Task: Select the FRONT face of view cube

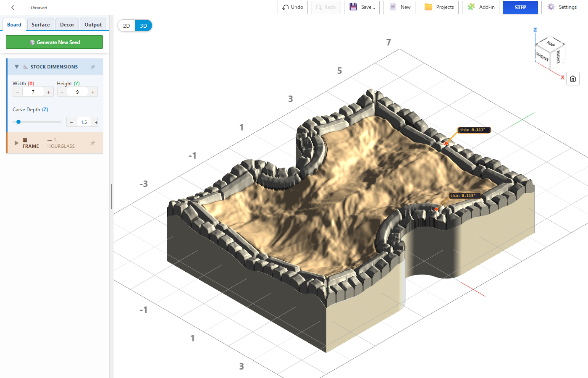Action: pos(542,56)
